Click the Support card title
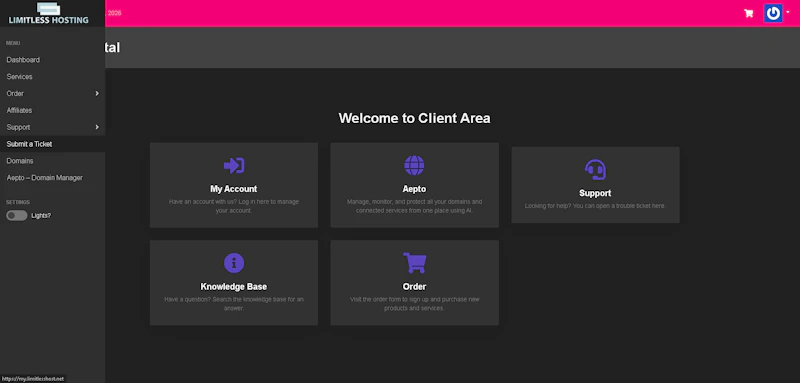800x383 pixels. [595, 193]
